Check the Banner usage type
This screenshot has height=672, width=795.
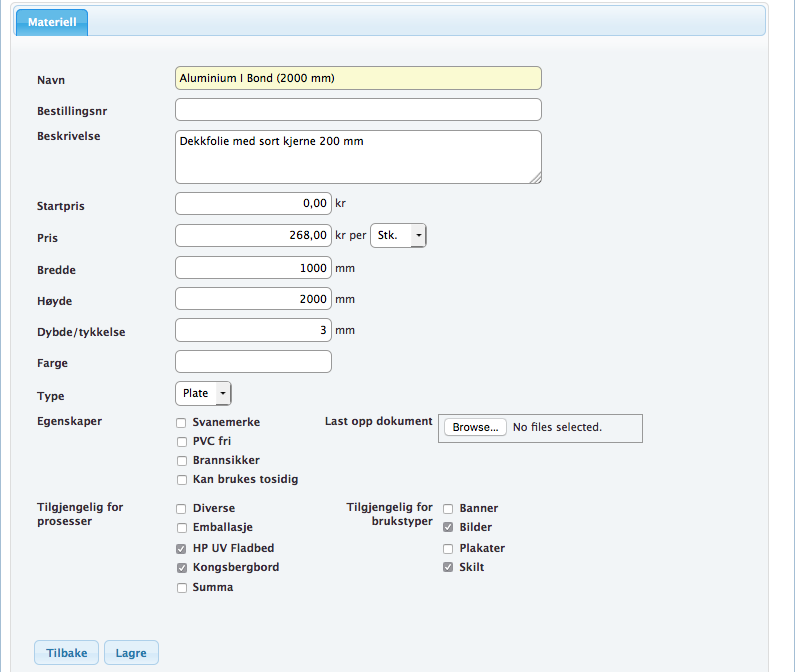point(448,508)
